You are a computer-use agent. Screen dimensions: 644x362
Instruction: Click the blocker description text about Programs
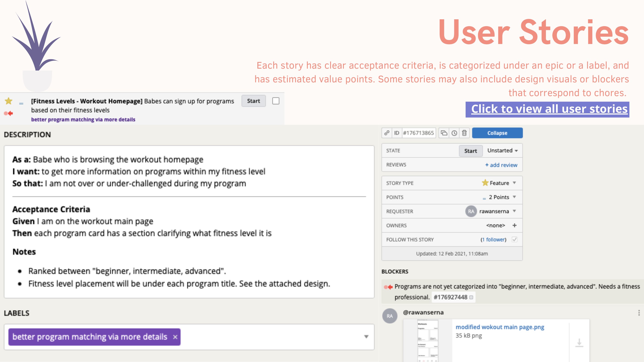click(x=517, y=292)
